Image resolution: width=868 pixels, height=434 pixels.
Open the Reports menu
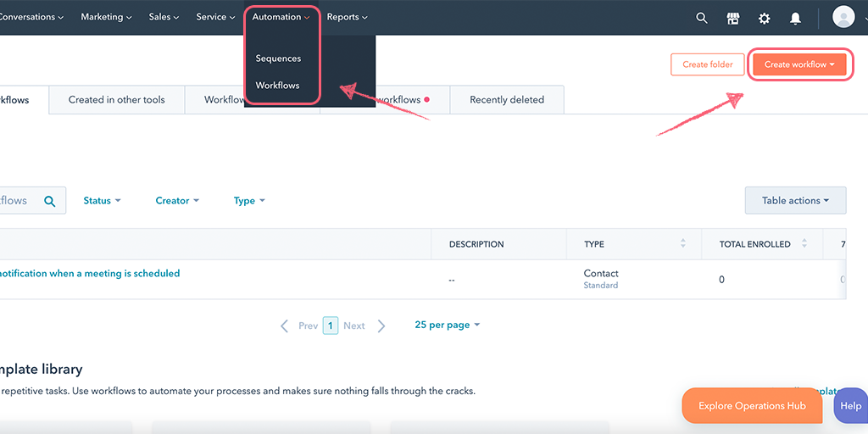[x=347, y=17]
